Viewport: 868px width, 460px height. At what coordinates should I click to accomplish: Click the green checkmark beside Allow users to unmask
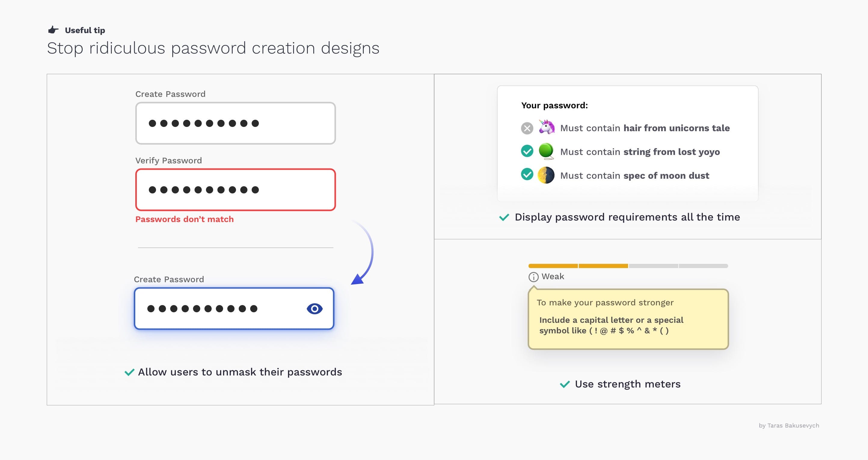tap(129, 372)
